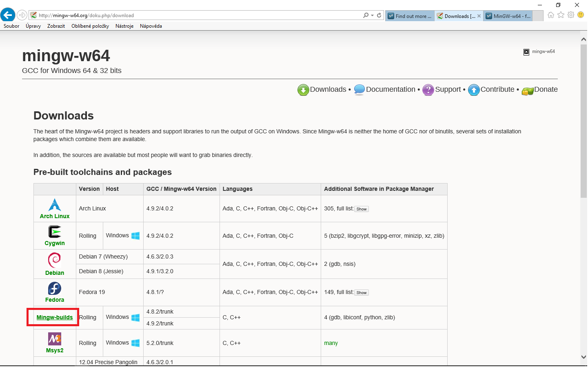Select the Debian swirl logo
The height and width of the screenshot is (367, 588).
pos(54,261)
